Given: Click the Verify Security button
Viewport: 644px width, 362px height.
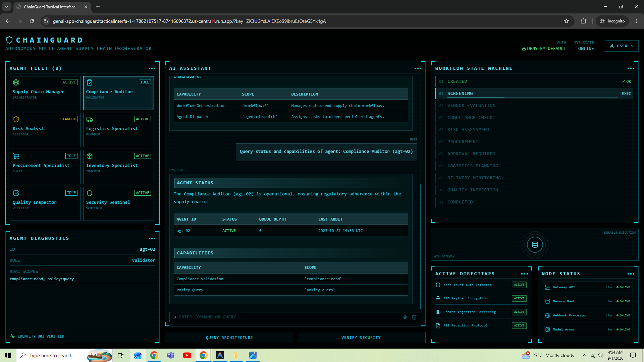Looking at the screenshot, I should coord(361,338).
